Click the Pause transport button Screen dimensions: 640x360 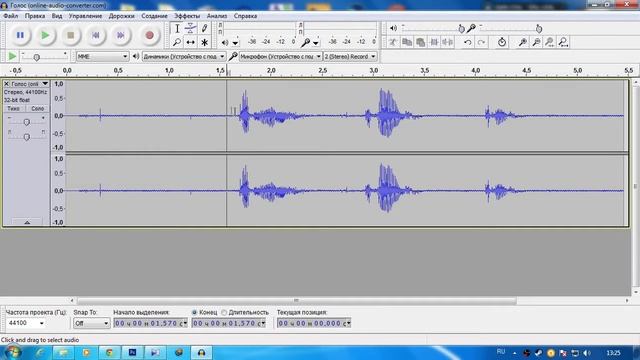click(x=20, y=36)
